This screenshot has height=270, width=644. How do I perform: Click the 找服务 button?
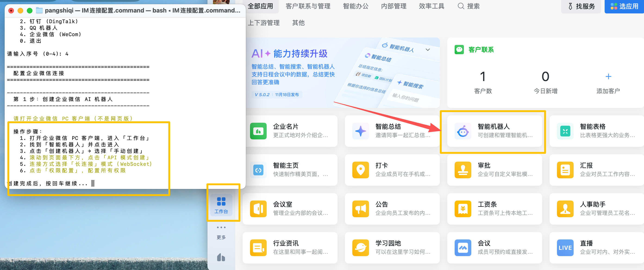point(581,6)
